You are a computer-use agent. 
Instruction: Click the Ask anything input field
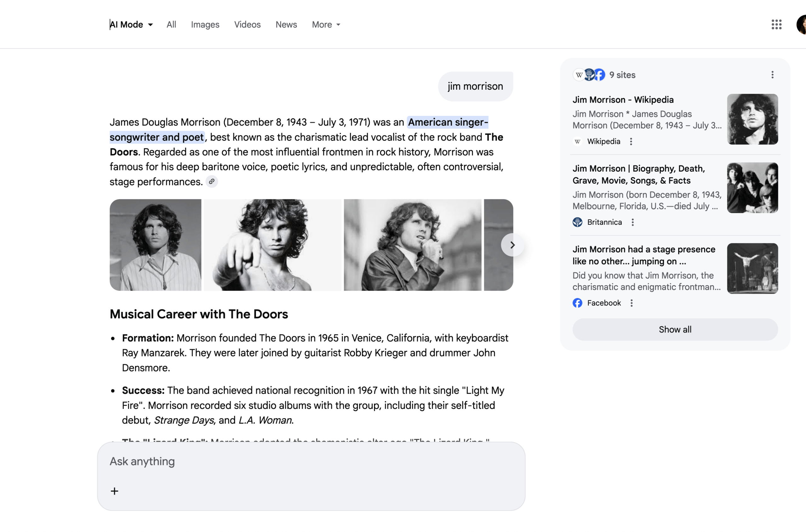tap(305, 461)
